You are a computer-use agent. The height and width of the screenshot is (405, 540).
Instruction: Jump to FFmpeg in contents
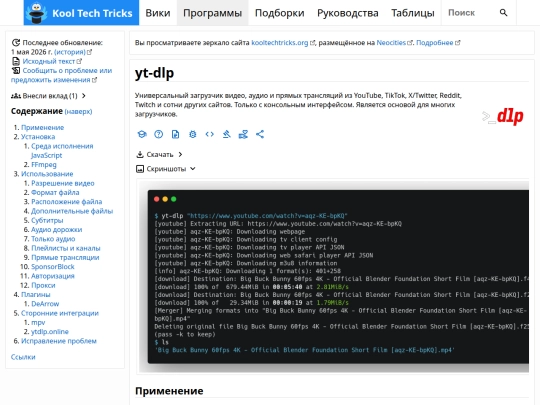[44, 165]
